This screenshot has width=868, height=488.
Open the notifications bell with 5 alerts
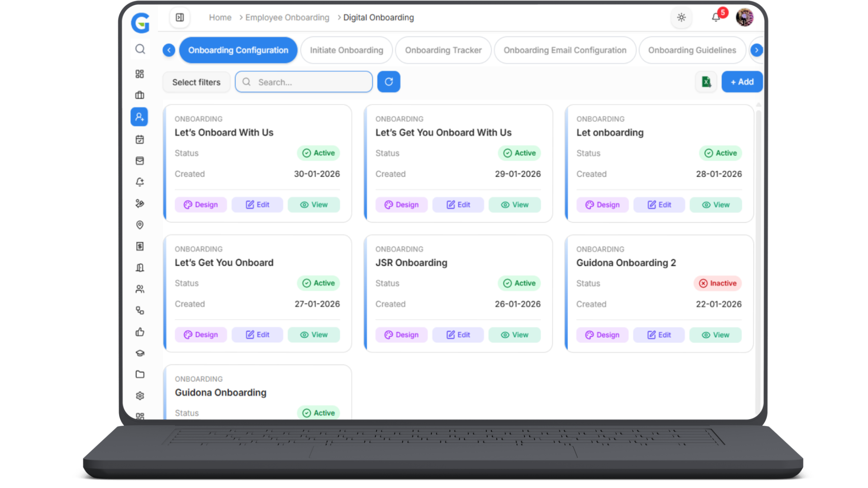pos(716,17)
